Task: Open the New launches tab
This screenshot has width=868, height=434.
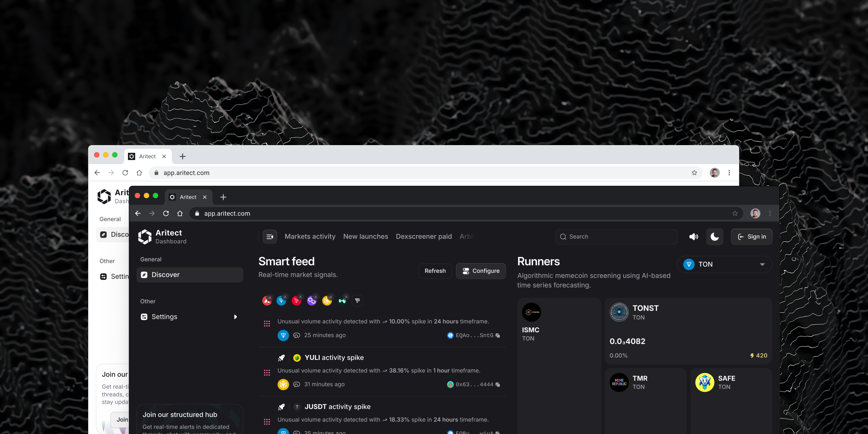Action: coord(365,236)
